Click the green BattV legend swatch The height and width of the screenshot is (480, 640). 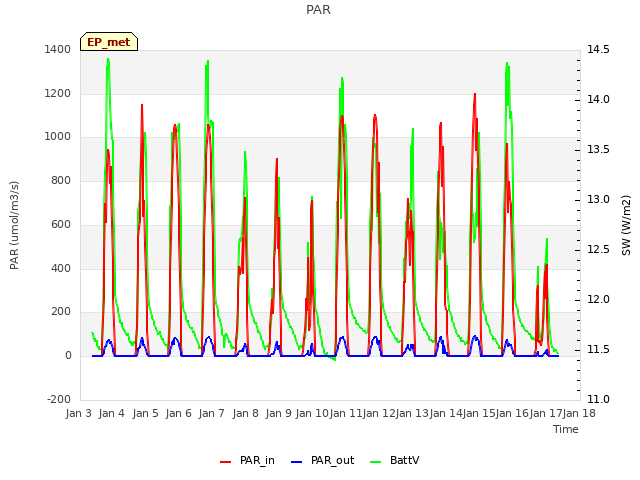[375, 462]
